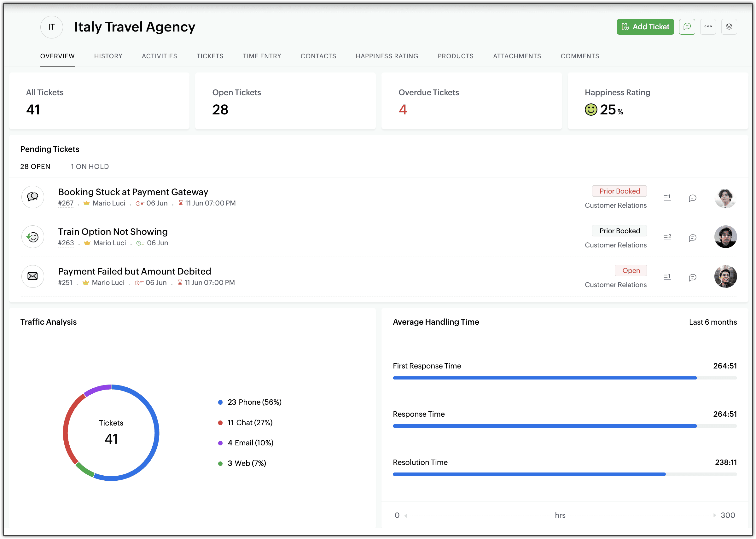The height and width of the screenshot is (539, 756).
Task: Go to the TIME ENTRY tab
Action: 262,56
